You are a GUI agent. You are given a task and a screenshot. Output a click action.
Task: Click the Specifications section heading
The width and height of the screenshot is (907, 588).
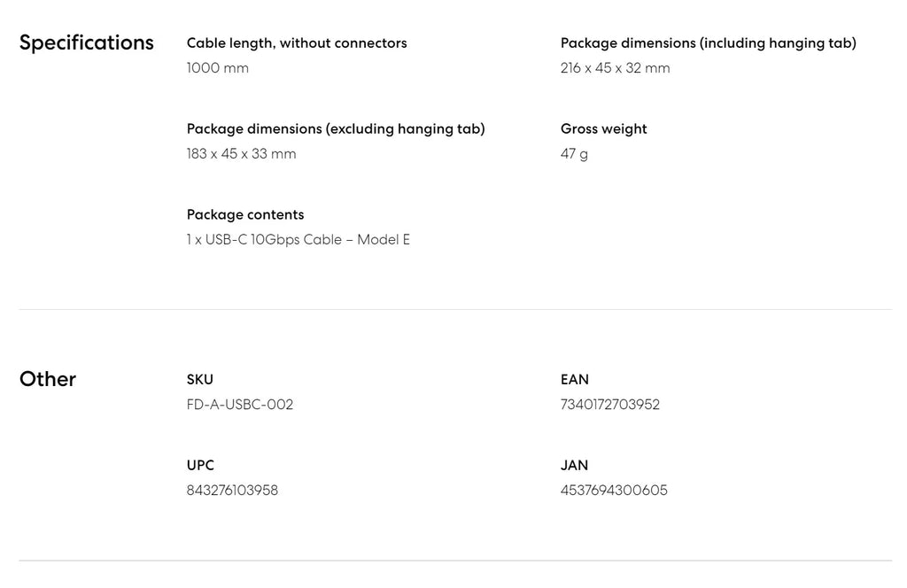(86, 43)
